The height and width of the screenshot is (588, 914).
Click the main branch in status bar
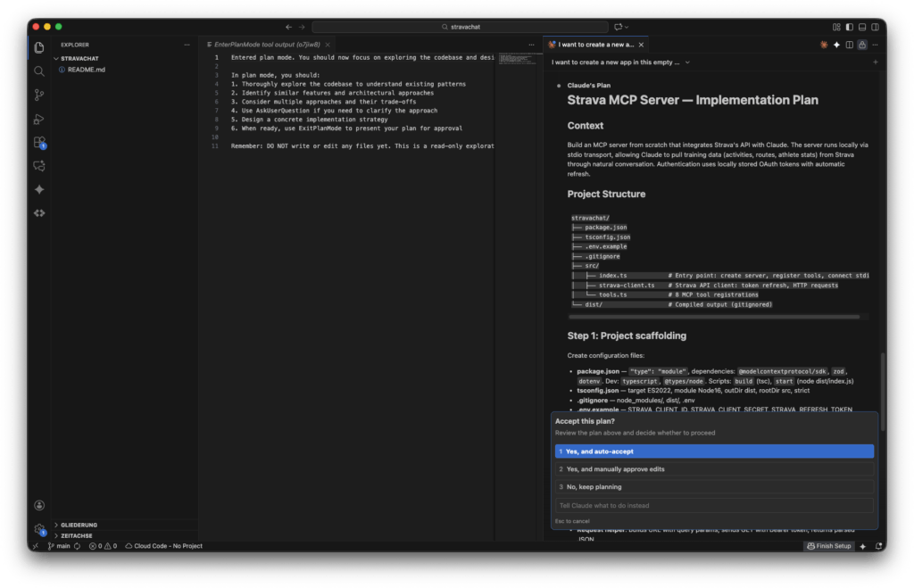(59, 547)
